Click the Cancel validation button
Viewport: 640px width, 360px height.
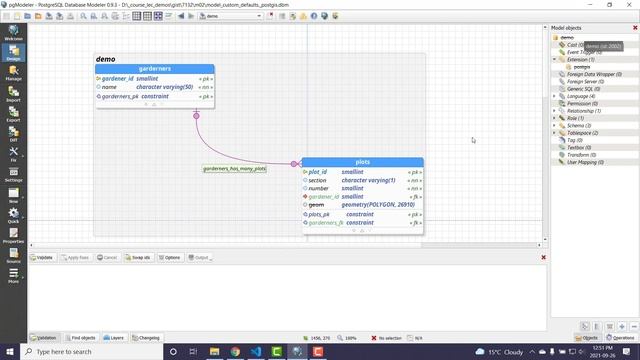tap(107, 258)
